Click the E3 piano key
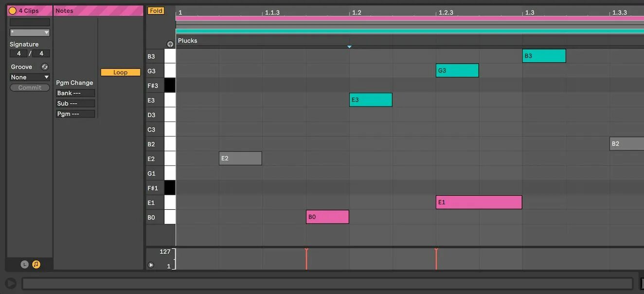This screenshot has width=644, height=294. [170, 100]
